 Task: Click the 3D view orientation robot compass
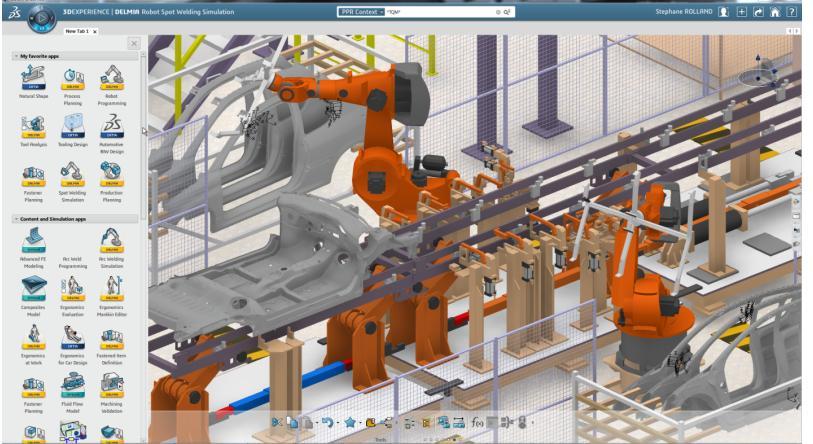758,73
